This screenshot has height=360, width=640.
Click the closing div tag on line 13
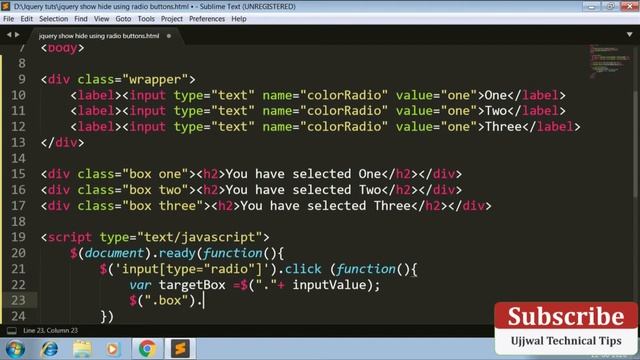[x=62, y=142]
